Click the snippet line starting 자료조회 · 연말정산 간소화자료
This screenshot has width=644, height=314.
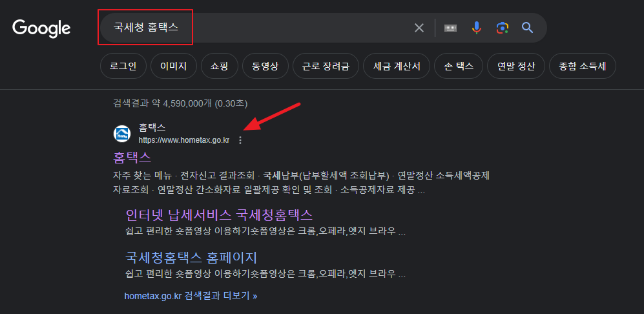click(x=269, y=190)
